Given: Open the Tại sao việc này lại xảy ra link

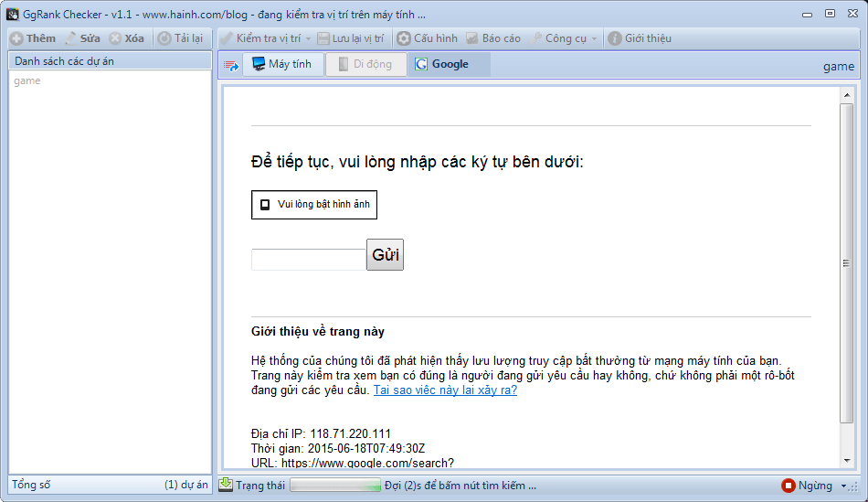Looking at the screenshot, I should tap(445, 390).
